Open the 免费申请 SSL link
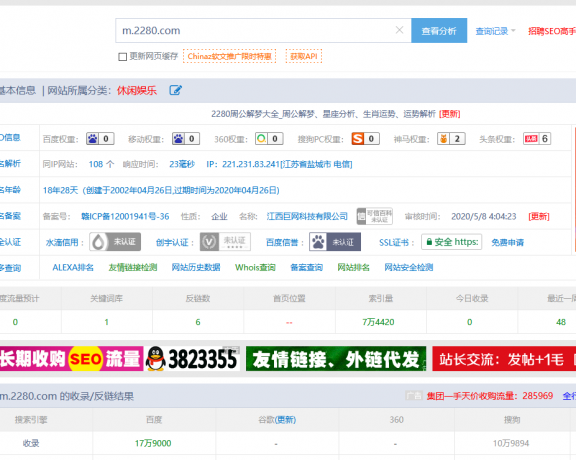This screenshot has width=576, height=460. click(508, 242)
